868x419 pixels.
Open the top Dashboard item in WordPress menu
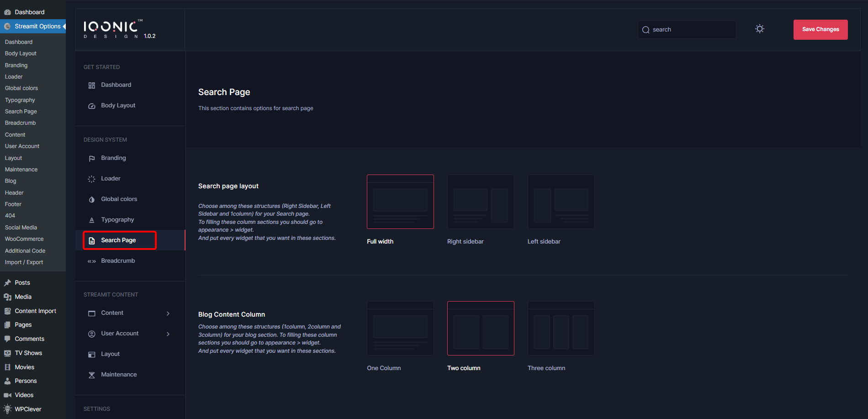[33, 12]
